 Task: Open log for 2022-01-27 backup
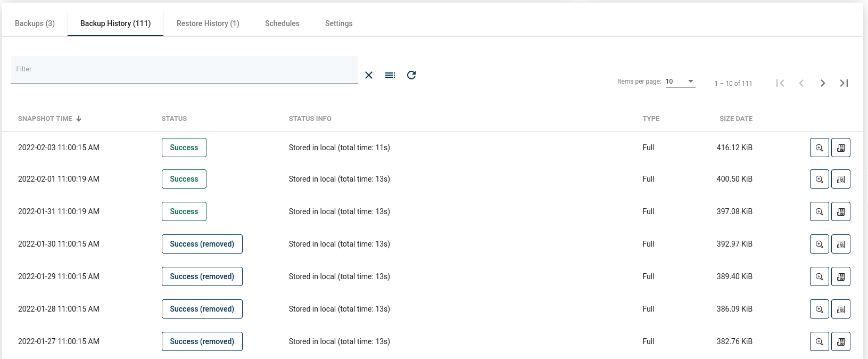click(x=841, y=341)
